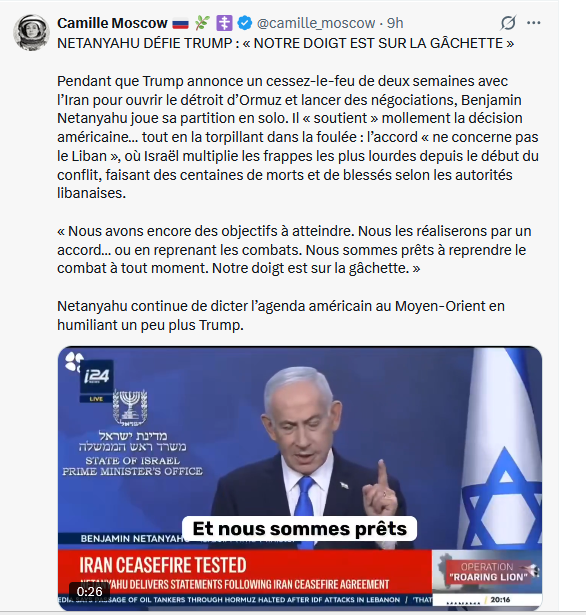Image resolution: width=586 pixels, height=615 pixels.
Task: Click the Camille Moscow display name
Action: click(112, 23)
